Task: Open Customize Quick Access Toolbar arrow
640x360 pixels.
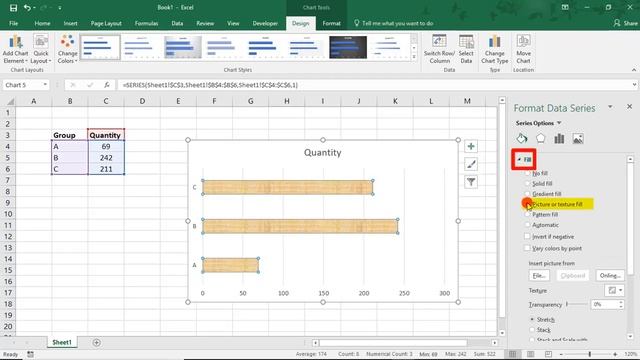Action: point(60,8)
